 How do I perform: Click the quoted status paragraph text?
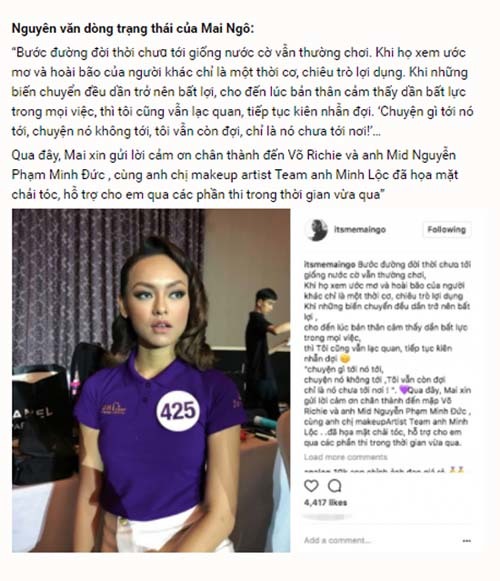click(x=242, y=92)
